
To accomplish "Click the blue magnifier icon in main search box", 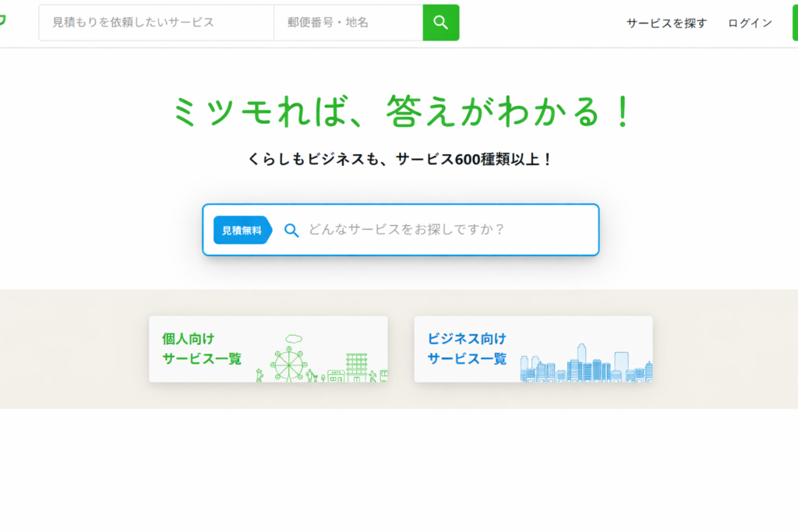I will tap(291, 230).
